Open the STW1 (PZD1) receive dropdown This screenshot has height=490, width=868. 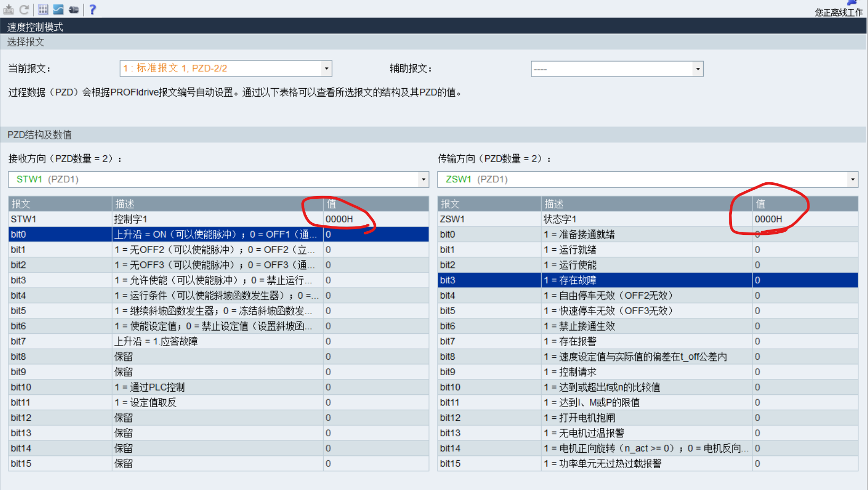click(x=423, y=180)
